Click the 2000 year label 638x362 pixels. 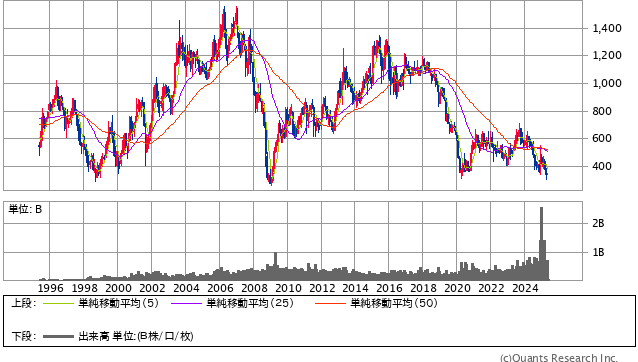[118, 288]
